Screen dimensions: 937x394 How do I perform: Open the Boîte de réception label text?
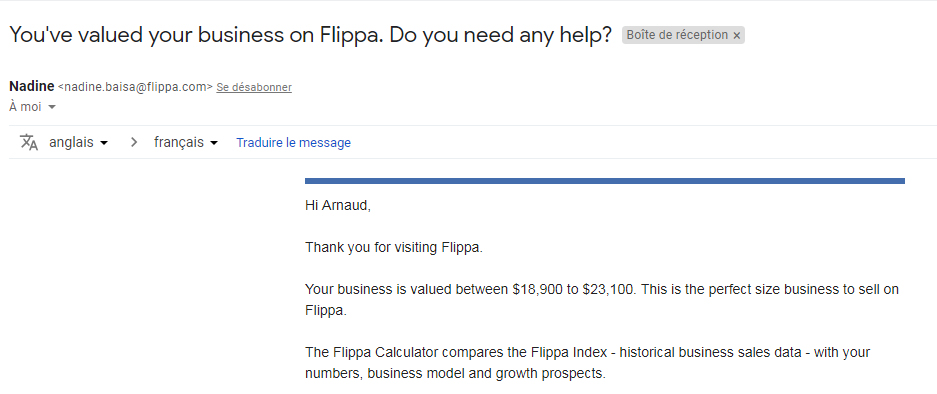click(x=677, y=35)
